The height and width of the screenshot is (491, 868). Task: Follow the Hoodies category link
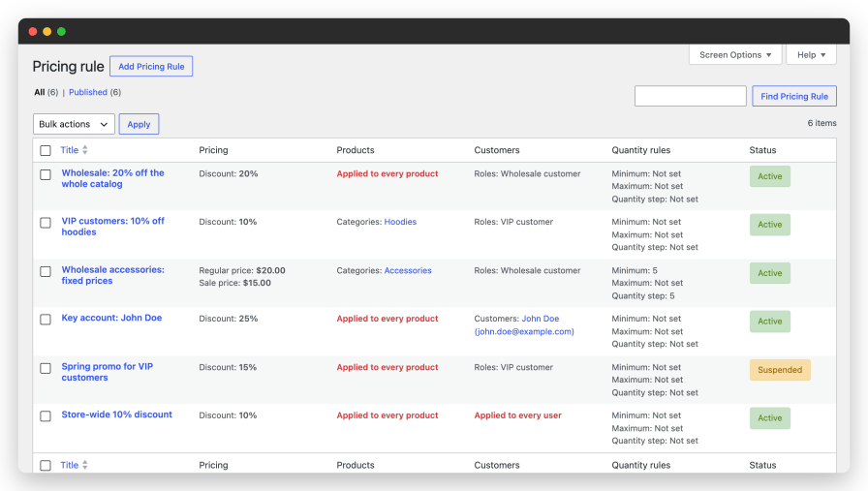[x=400, y=222]
